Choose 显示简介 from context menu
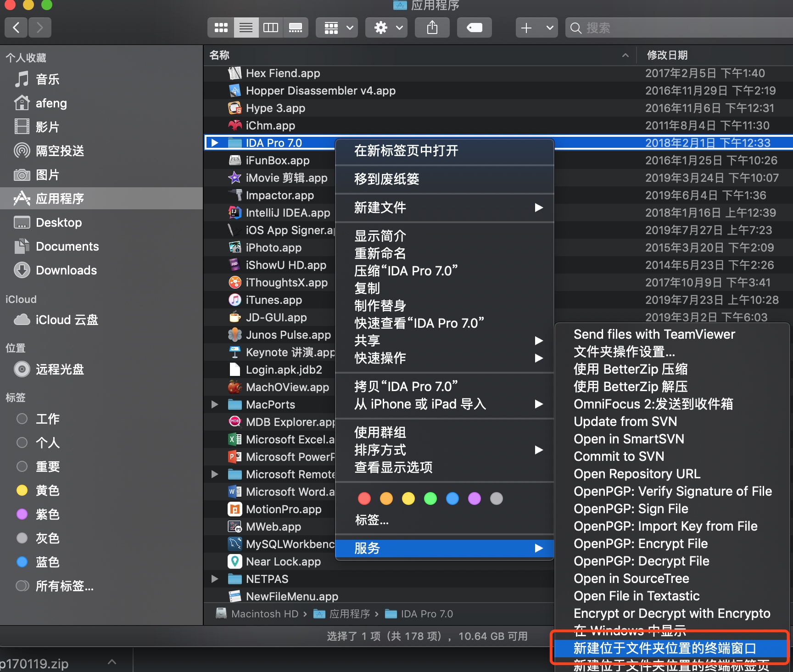Screen dimensions: 793x672 [445, 236]
